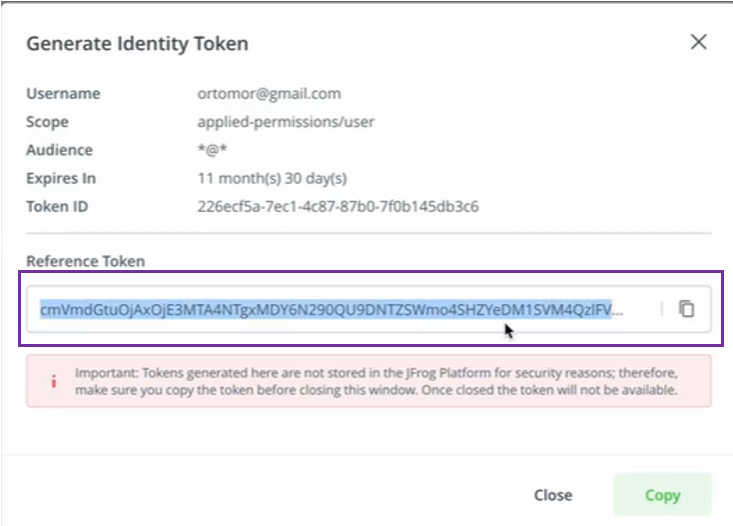Click the ortomor@gmail.com username value

(269, 94)
